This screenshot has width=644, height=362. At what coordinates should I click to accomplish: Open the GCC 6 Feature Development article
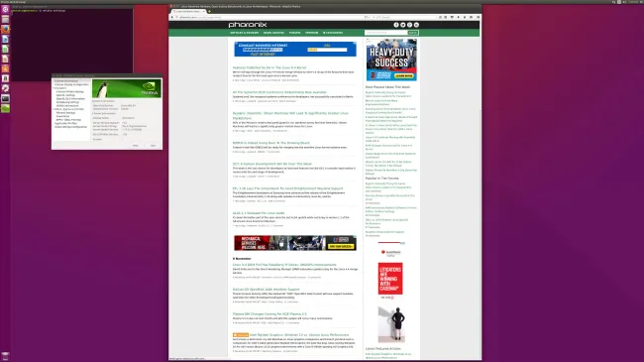tap(271, 164)
